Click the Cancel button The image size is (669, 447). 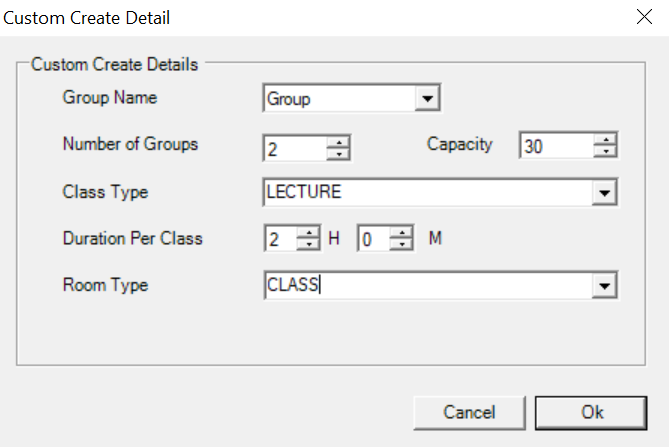click(x=469, y=412)
